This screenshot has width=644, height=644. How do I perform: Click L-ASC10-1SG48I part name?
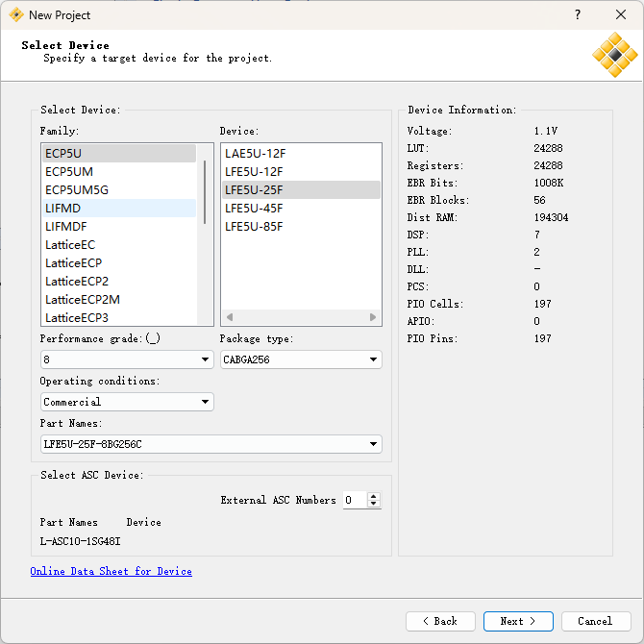(x=80, y=541)
